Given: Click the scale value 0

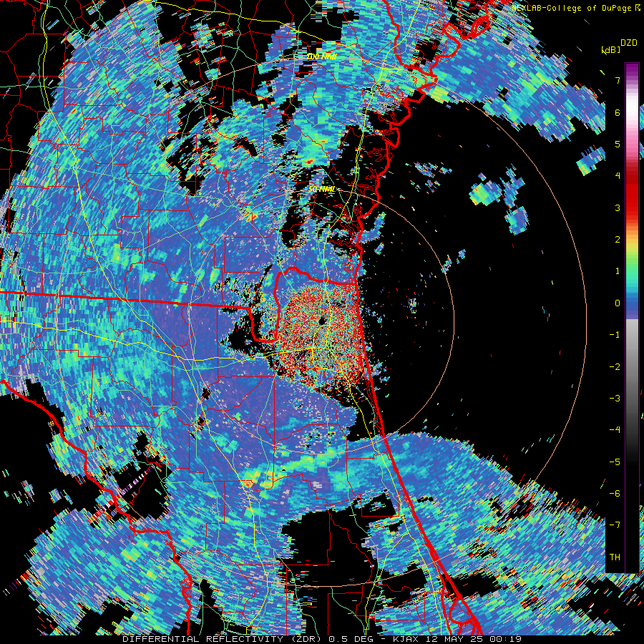Looking at the screenshot, I should pyautogui.click(x=618, y=303).
